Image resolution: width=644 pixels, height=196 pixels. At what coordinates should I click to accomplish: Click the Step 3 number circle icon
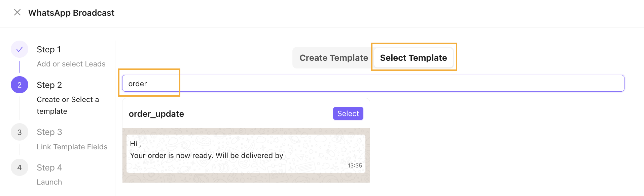coord(20,132)
